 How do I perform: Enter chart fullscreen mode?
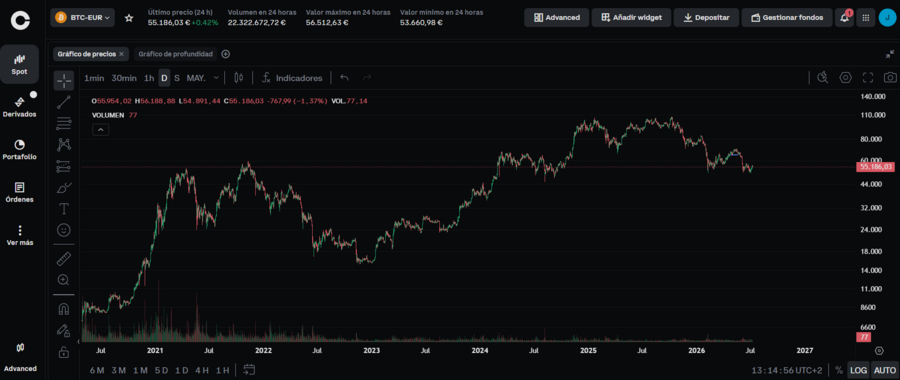868,77
